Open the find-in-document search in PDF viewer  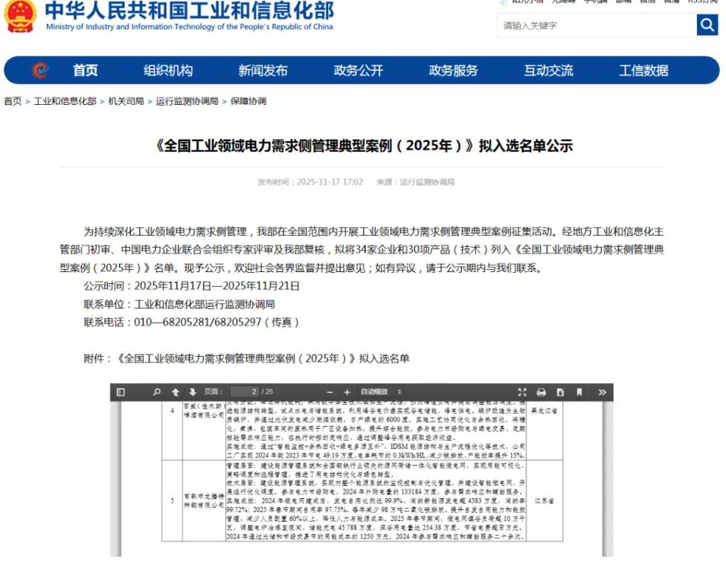coord(157,392)
